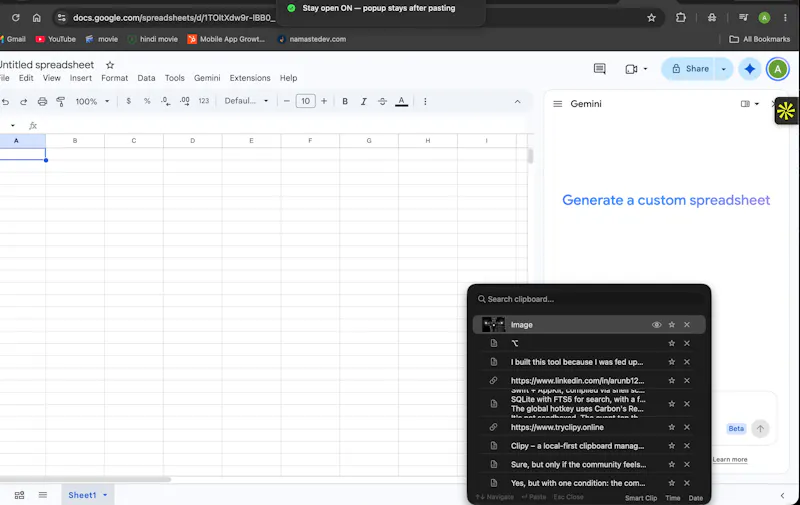Open the Google account avatar

(x=778, y=69)
